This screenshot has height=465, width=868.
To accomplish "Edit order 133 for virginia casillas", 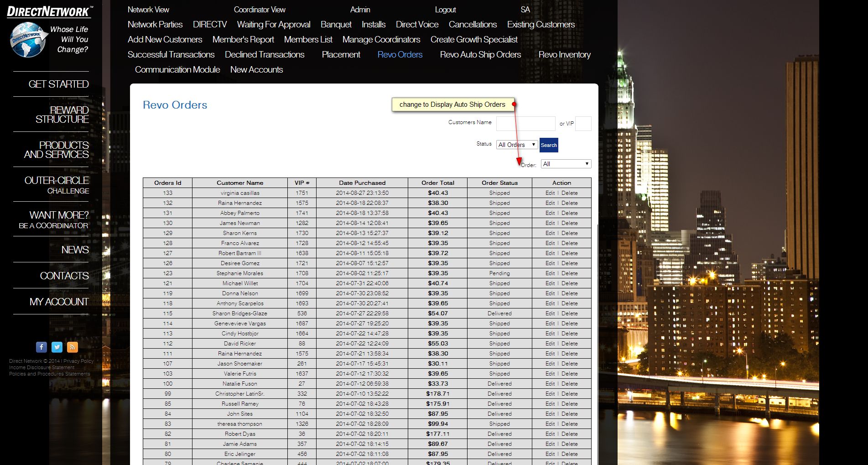I will tap(550, 193).
